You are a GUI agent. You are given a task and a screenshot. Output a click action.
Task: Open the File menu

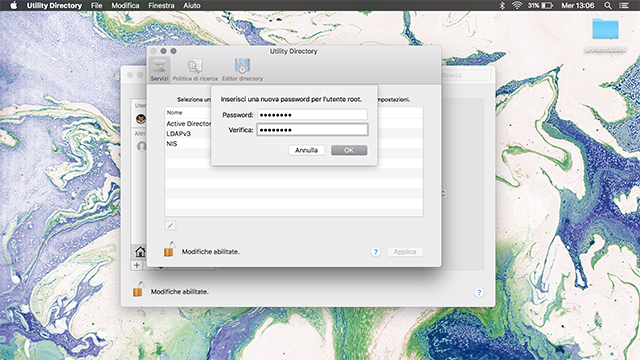(x=97, y=5)
